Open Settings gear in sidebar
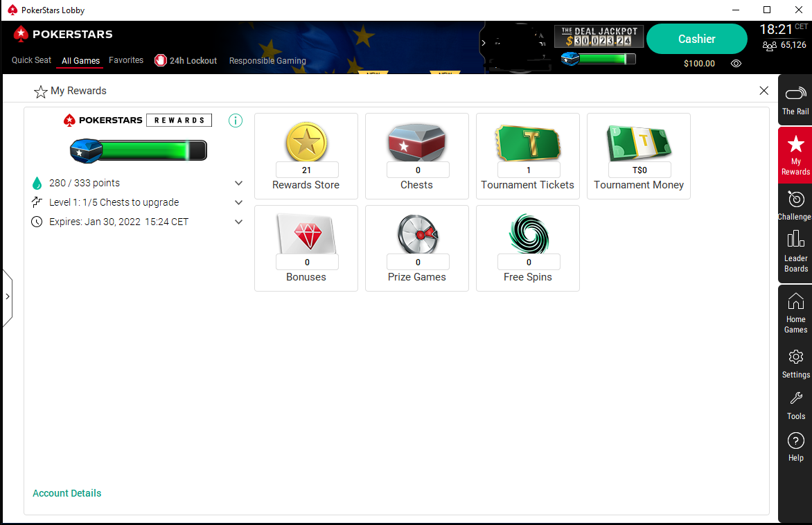812x525 pixels. pyautogui.click(x=795, y=364)
